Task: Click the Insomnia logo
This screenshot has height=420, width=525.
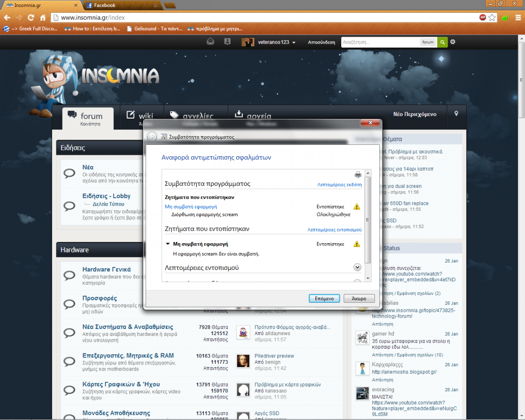Action: point(120,75)
